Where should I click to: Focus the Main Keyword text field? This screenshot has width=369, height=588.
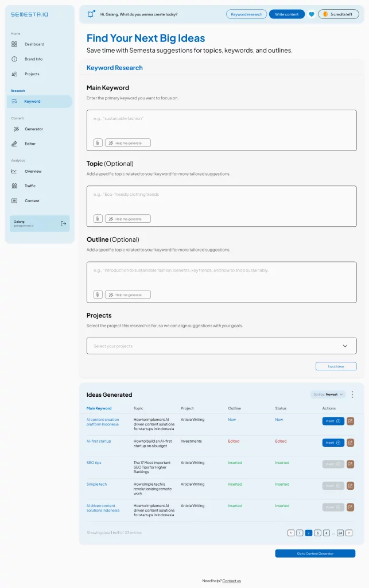(x=222, y=130)
